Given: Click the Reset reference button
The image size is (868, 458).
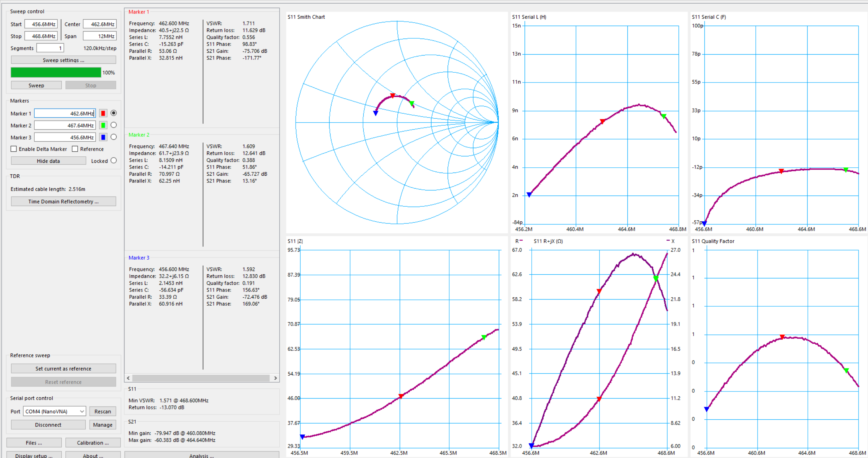Looking at the screenshot, I should pos(63,382).
